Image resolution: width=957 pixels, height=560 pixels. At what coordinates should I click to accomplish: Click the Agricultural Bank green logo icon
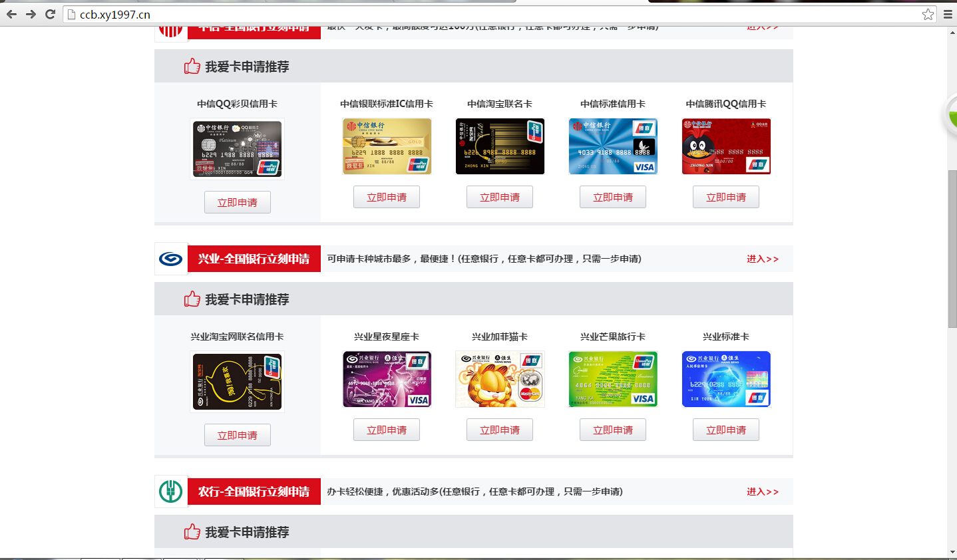point(171,491)
